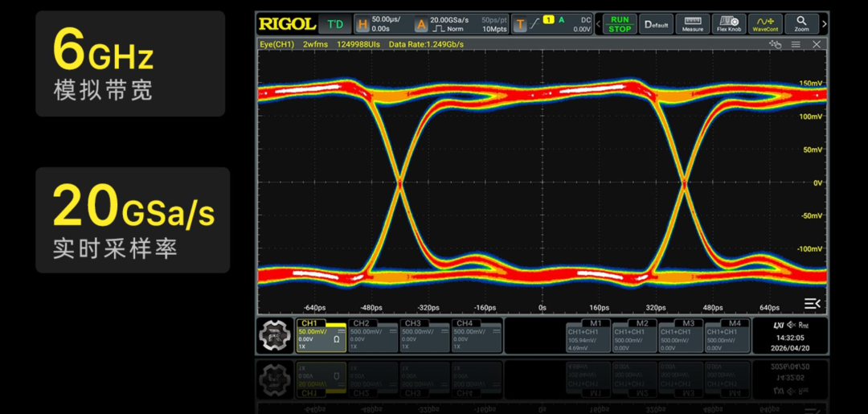Expand the side results panel arrow

coord(812,303)
